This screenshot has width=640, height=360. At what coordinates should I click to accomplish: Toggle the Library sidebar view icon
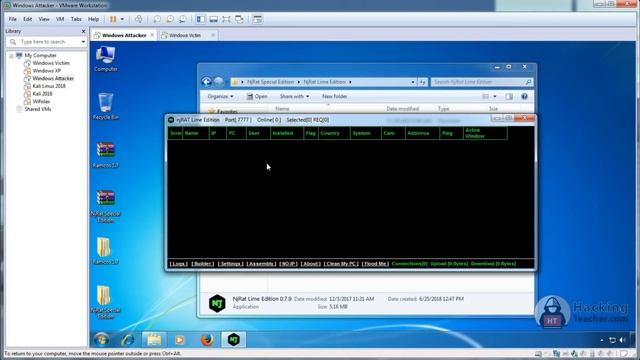(x=201, y=19)
